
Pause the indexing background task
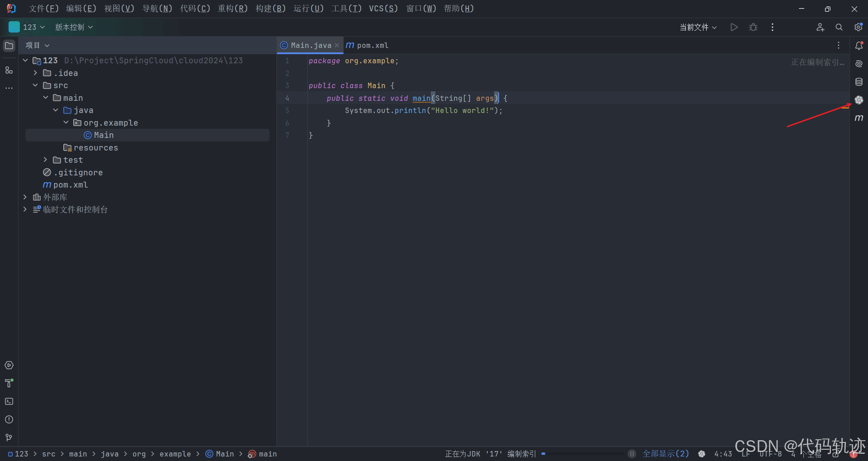[x=632, y=454]
